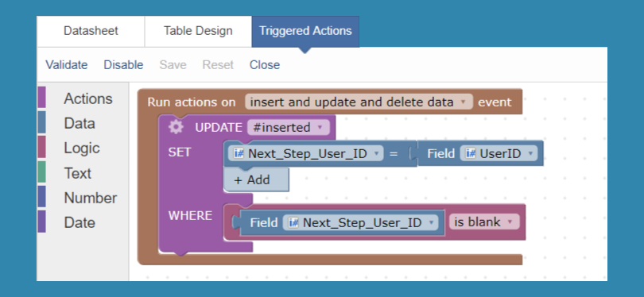Switch to the Table Design tab
Screen dimensions: 644x297
pos(198,31)
